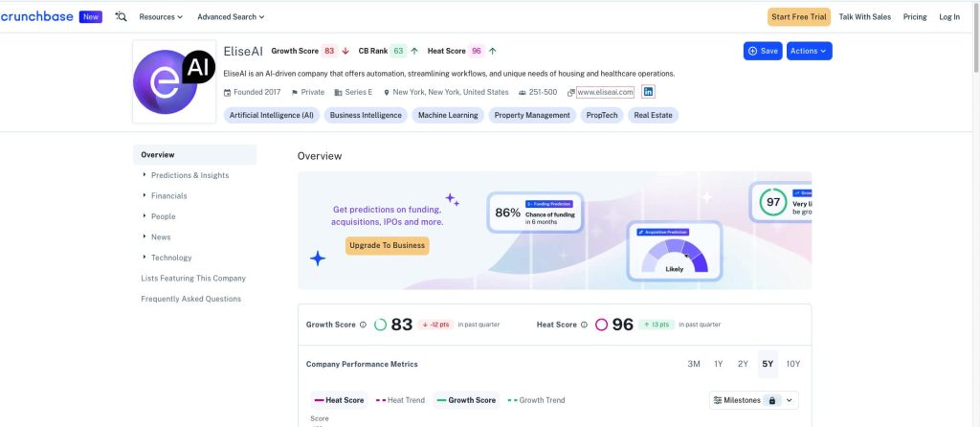The height and width of the screenshot is (427, 980).
Task: Click the 97 growth prediction card
Action: tap(781, 202)
